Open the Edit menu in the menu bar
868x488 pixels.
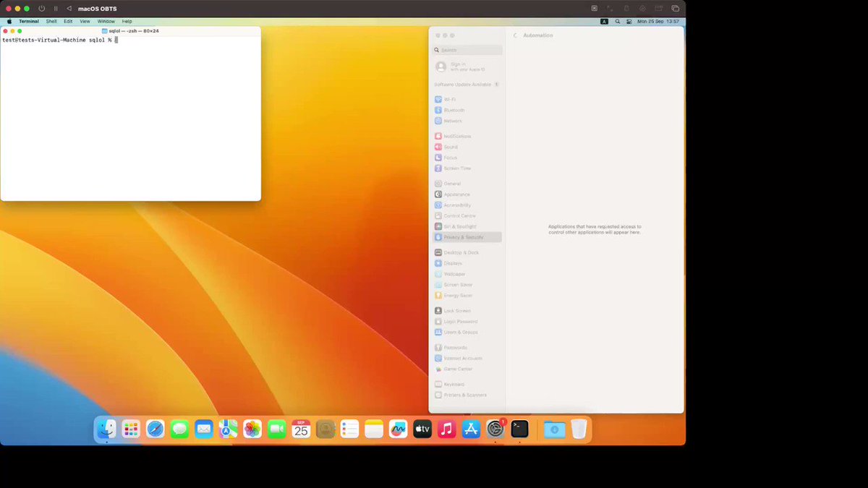coord(68,22)
